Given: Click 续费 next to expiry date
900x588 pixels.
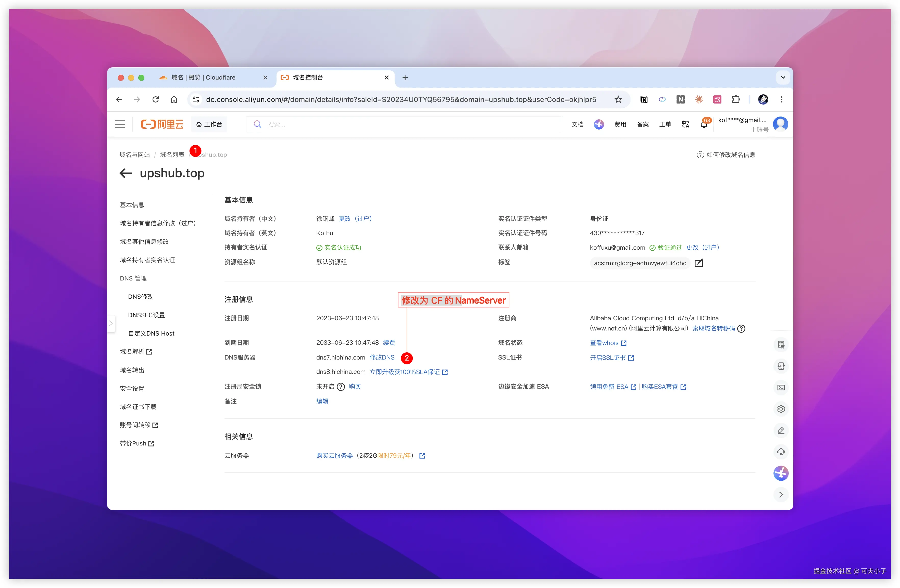Looking at the screenshot, I should (x=389, y=343).
